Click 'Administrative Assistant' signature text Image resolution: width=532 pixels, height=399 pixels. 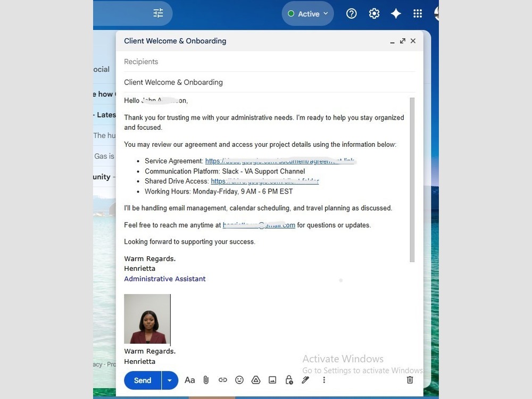pyautogui.click(x=165, y=279)
